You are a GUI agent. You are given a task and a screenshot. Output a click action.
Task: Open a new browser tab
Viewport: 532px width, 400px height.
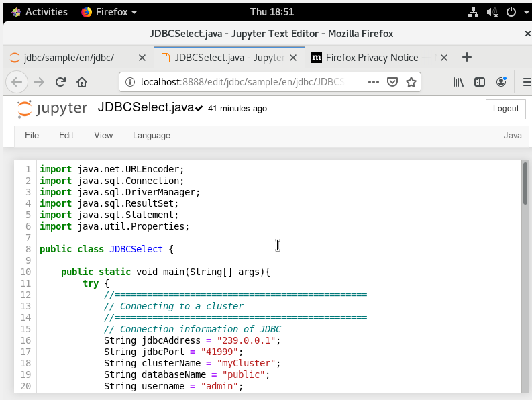[x=468, y=58]
